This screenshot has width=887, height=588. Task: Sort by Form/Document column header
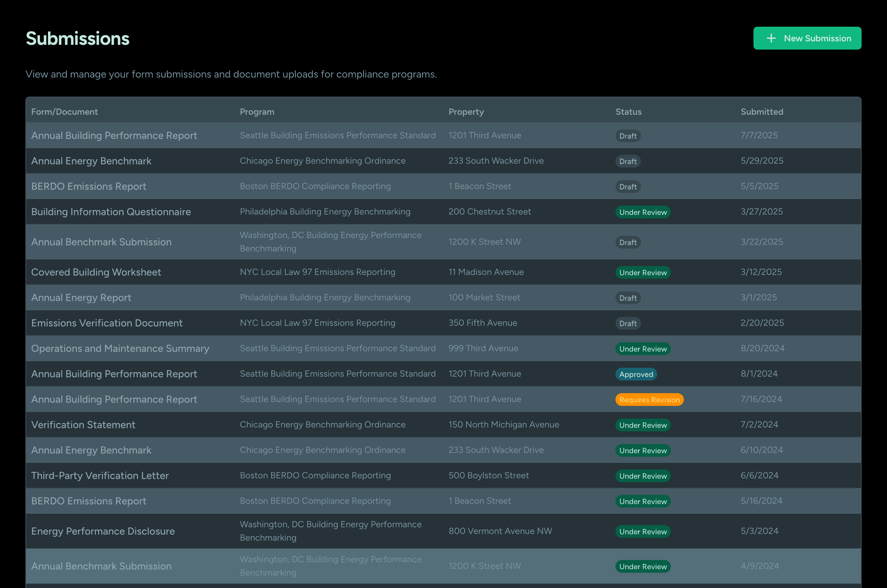pyautogui.click(x=64, y=112)
